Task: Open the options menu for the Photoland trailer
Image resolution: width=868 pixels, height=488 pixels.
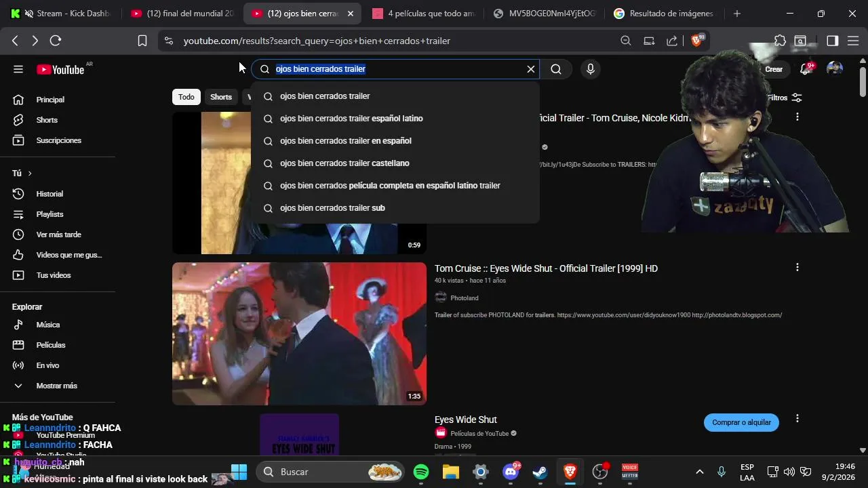Action: coord(797,267)
